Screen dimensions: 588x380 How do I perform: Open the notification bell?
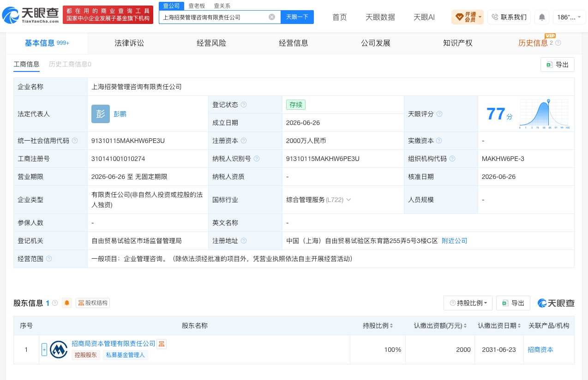[x=542, y=17]
